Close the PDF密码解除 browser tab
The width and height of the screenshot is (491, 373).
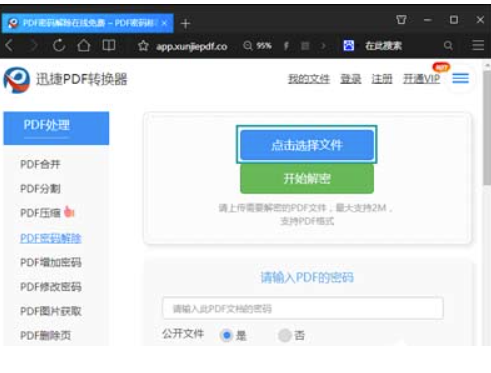point(164,23)
